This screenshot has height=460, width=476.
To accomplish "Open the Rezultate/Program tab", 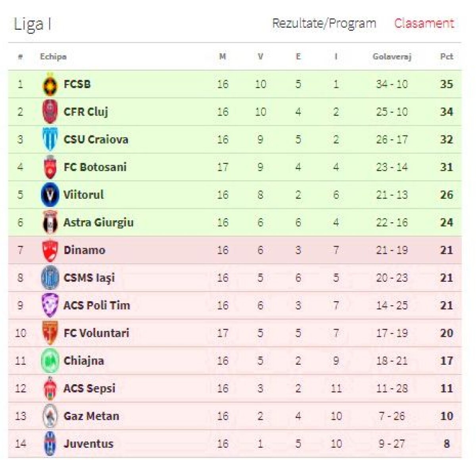I will point(323,23).
